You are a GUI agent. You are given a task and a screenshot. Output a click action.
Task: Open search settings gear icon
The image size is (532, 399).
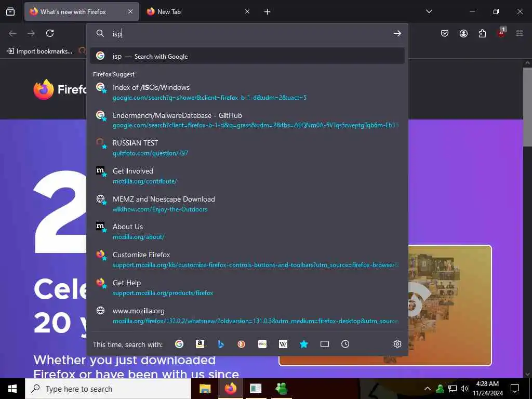tap(397, 344)
